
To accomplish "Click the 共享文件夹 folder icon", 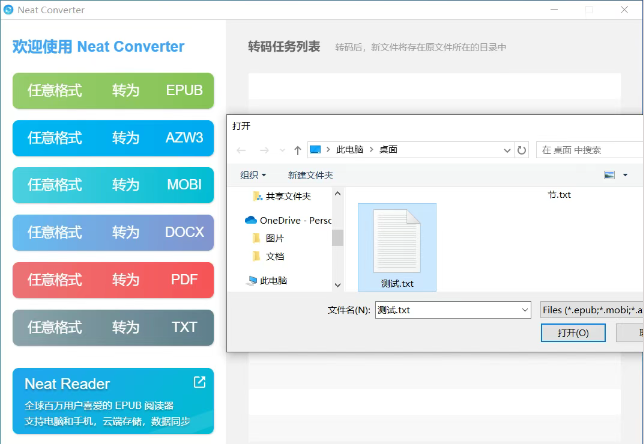I will [x=258, y=196].
